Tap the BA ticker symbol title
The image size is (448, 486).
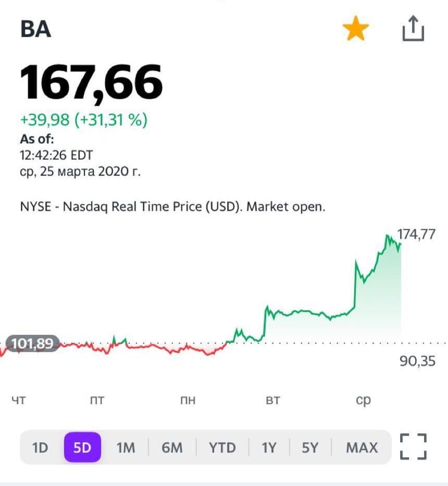[x=35, y=29]
